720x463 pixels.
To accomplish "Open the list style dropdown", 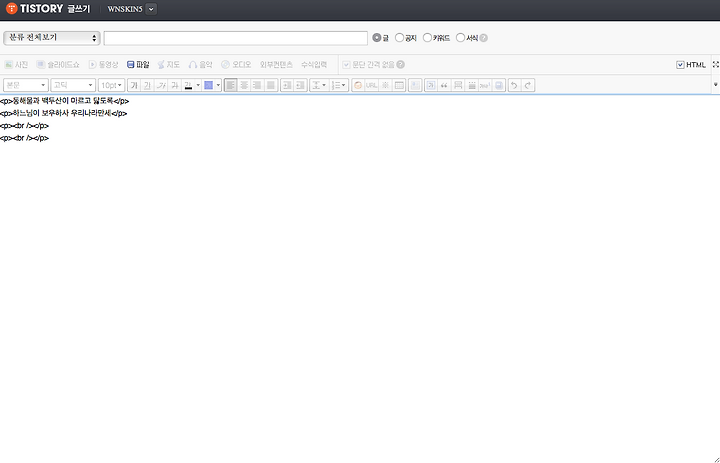I will tap(338, 85).
